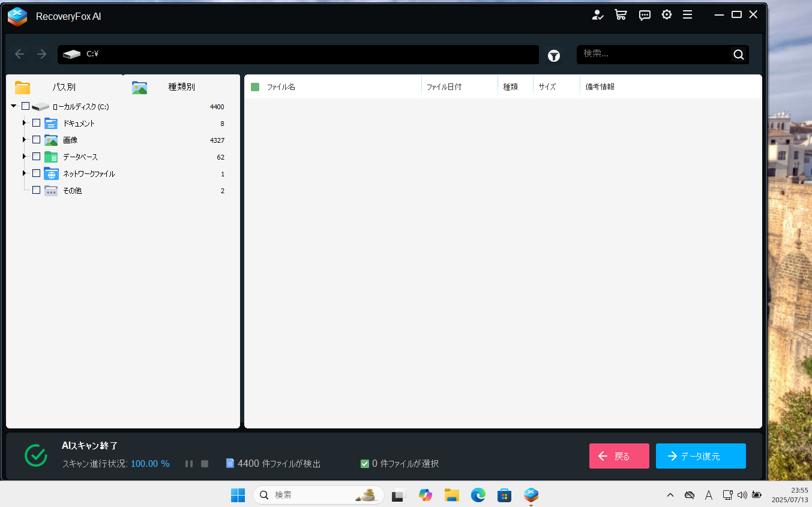Click the Windows taskbar 検索 box
Viewport: 812px width, 507px height.
319,495
